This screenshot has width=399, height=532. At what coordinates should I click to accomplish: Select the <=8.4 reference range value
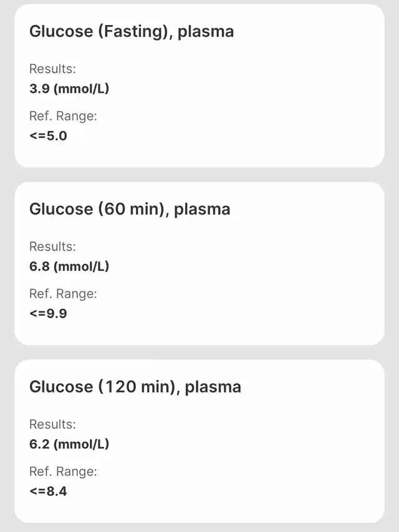point(48,491)
